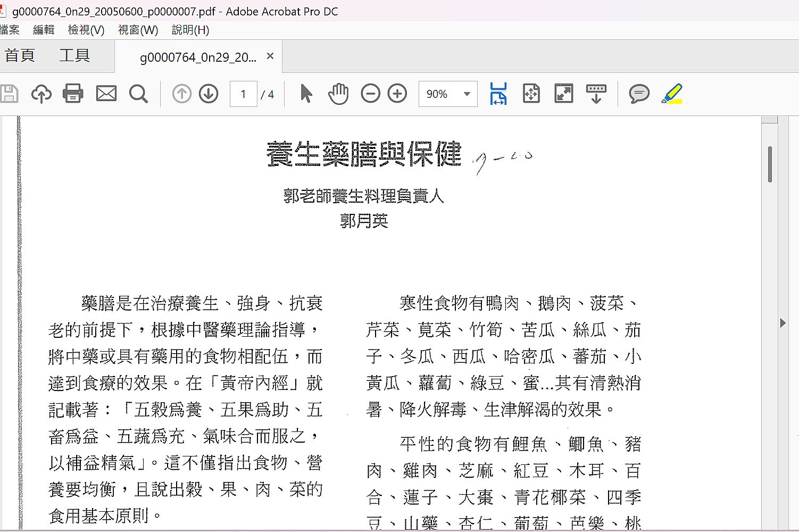The image size is (799, 532).
Task: Click the page number input field
Action: pos(243,94)
